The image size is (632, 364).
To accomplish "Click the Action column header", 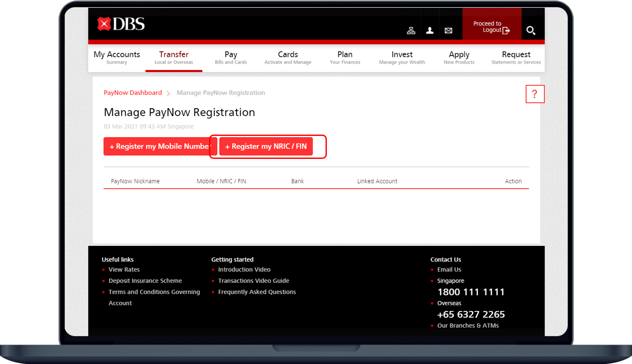I will pyautogui.click(x=513, y=181).
